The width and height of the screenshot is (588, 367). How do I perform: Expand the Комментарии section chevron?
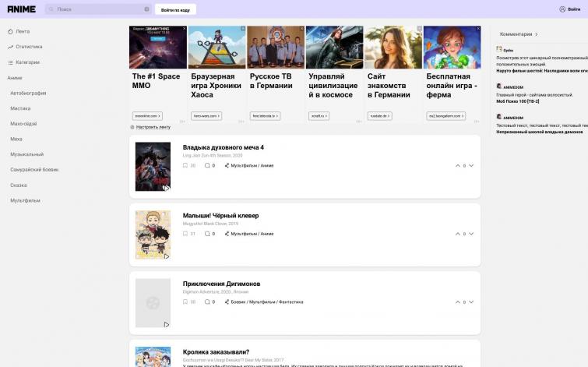coord(537,34)
